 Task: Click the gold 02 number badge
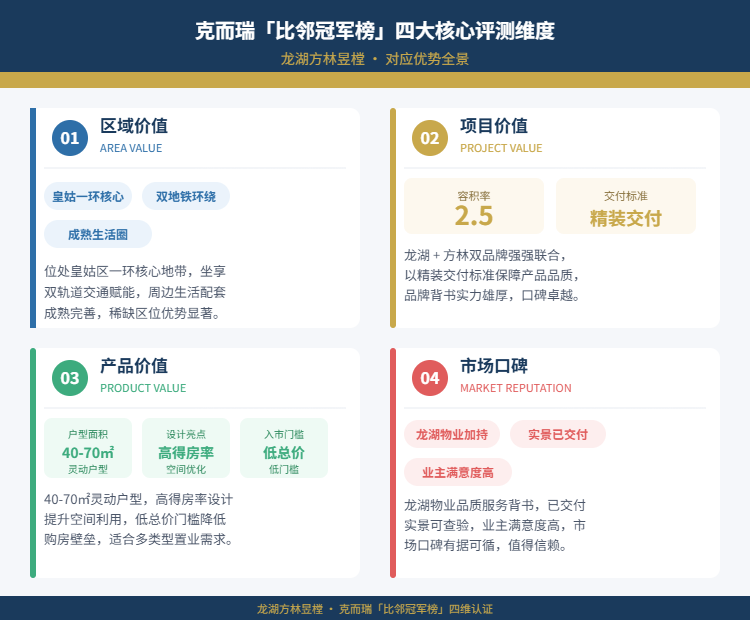[430, 138]
